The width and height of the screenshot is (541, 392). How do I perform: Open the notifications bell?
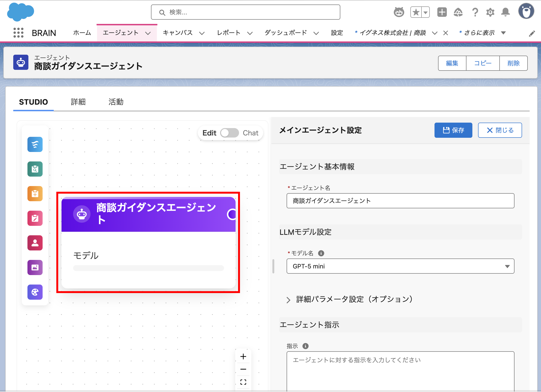point(506,12)
